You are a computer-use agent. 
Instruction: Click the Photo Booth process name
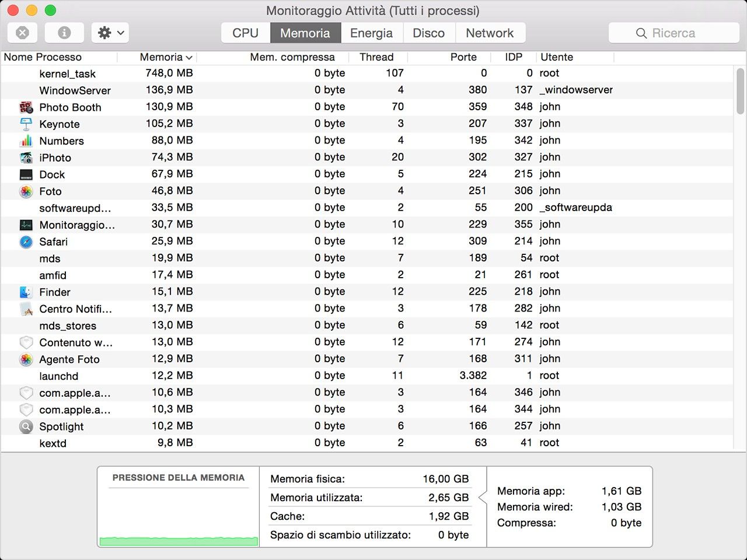pyautogui.click(x=70, y=107)
